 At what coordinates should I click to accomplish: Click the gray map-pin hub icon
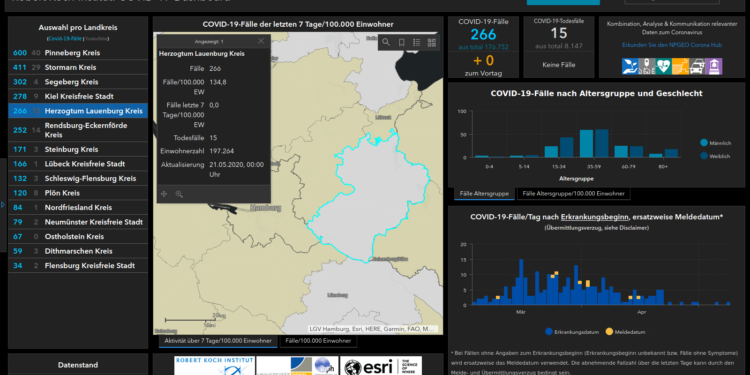click(647, 66)
